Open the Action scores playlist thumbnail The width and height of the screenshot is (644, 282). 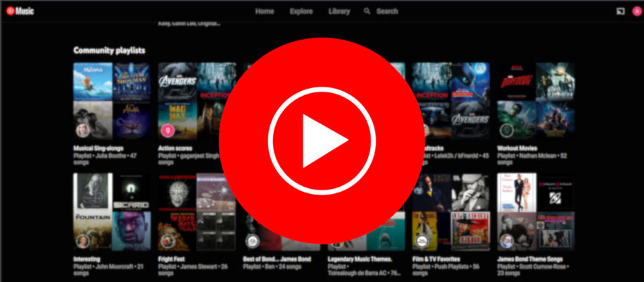[187, 100]
